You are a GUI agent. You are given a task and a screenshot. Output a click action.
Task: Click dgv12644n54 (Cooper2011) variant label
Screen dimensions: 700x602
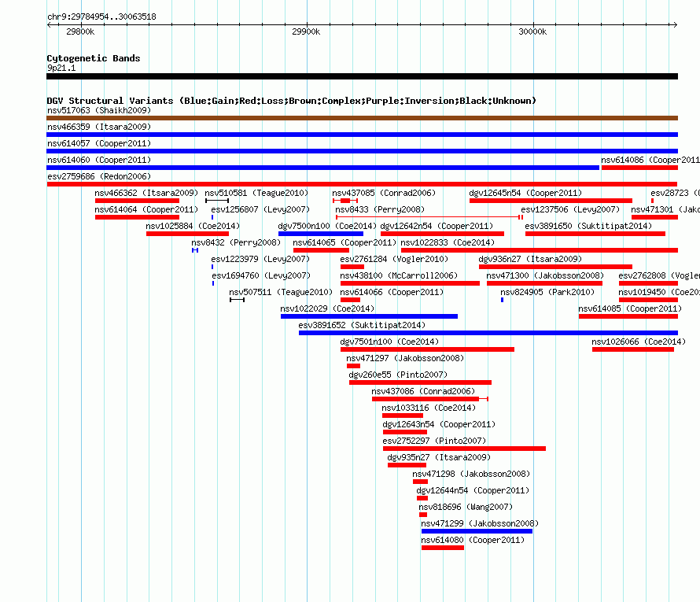pos(473,490)
